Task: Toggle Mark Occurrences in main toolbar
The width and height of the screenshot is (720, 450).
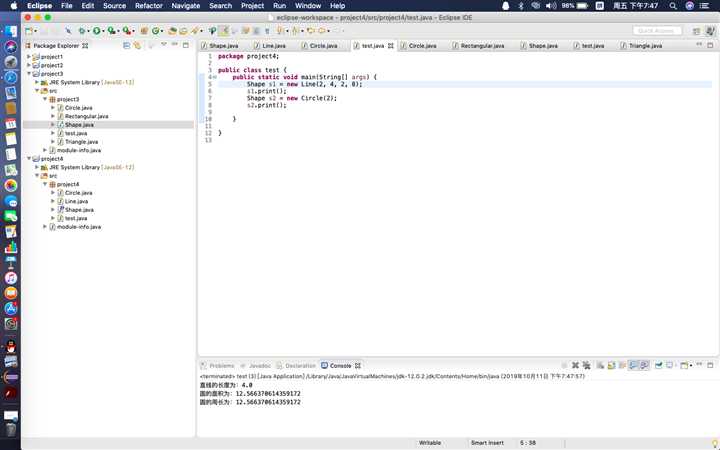Action: pyautogui.click(x=224, y=31)
